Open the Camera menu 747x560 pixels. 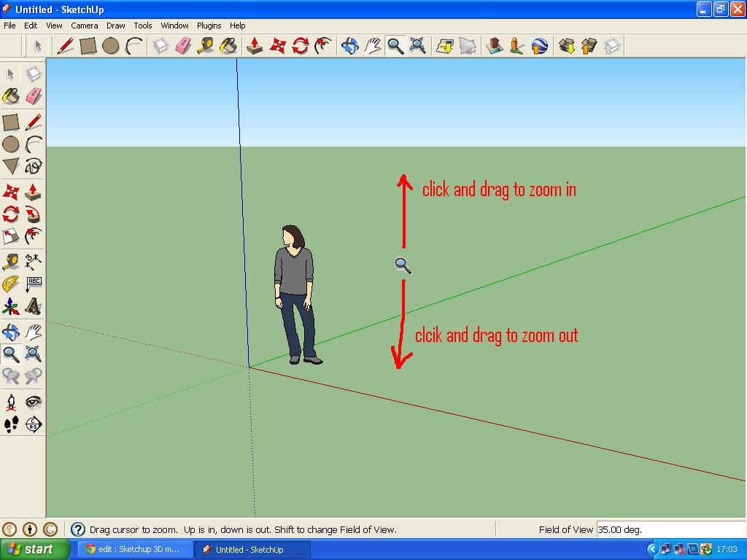click(x=85, y=25)
